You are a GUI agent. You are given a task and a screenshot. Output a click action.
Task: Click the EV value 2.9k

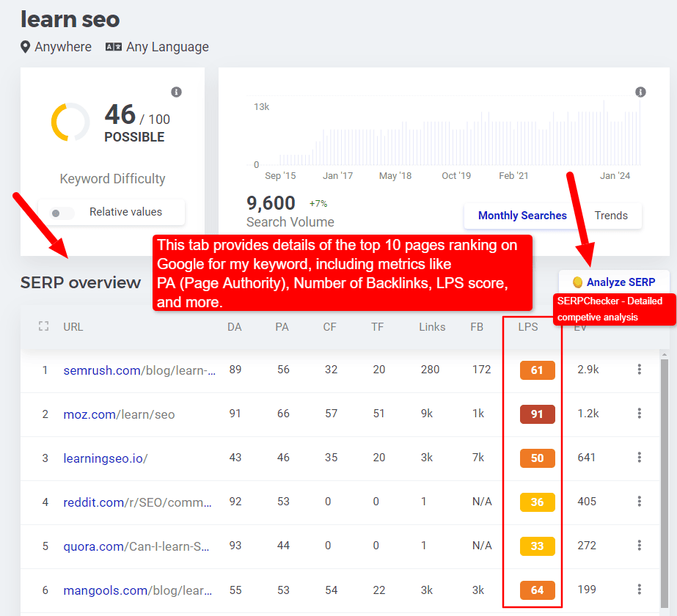(x=588, y=370)
